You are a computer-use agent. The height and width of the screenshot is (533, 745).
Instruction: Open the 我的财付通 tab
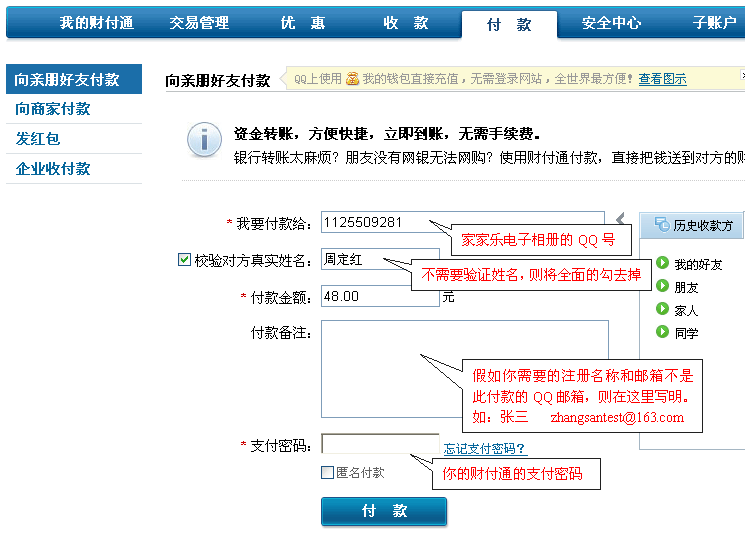click(96, 22)
